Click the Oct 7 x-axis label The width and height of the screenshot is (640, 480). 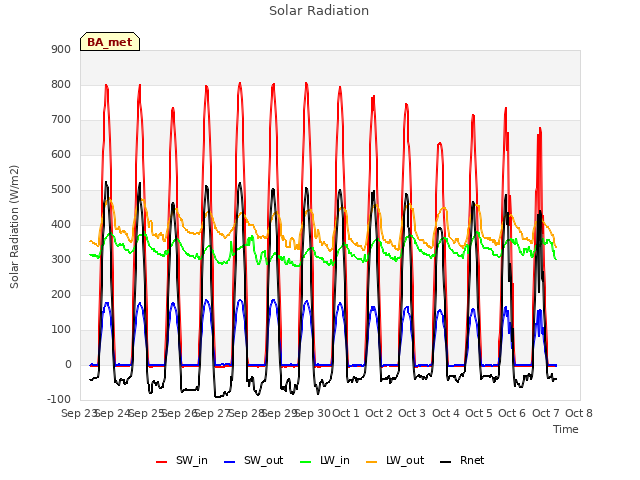tap(546, 413)
